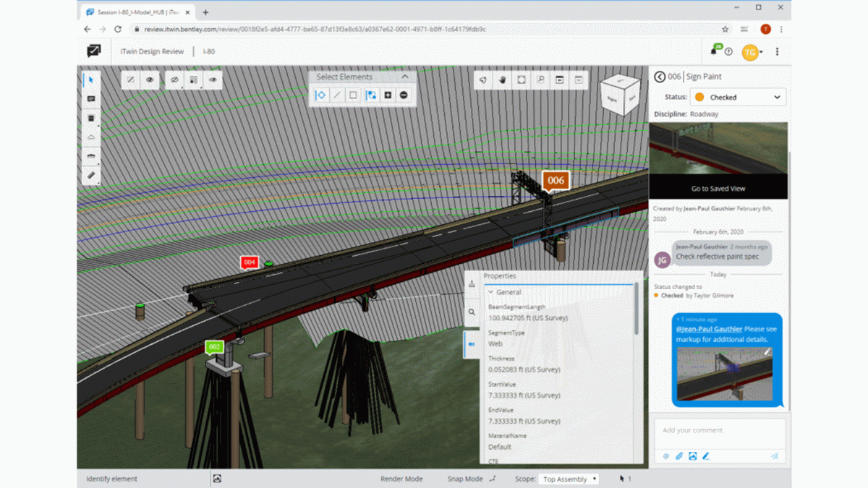The image size is (868, 488).
Task: Send the comment with paper plane icon
Action: [x=775, y=456]
